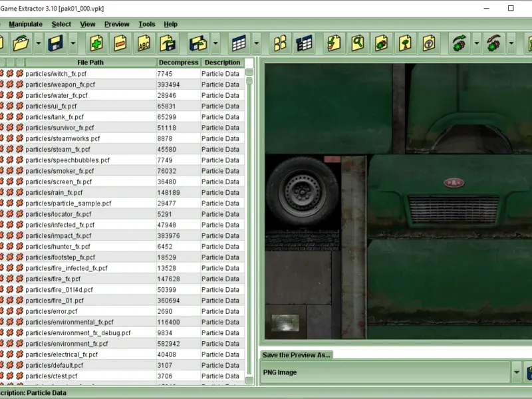Open the Select menu

click(61, 24)
